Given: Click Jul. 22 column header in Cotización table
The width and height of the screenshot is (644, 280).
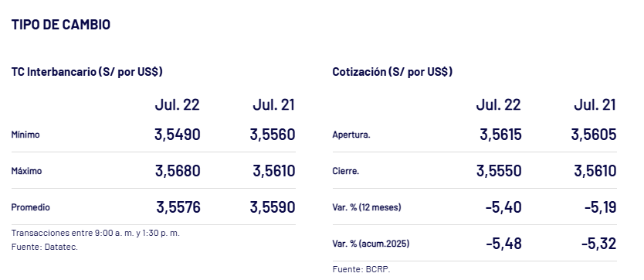Looking at the screenshot, I should [499, 105].
